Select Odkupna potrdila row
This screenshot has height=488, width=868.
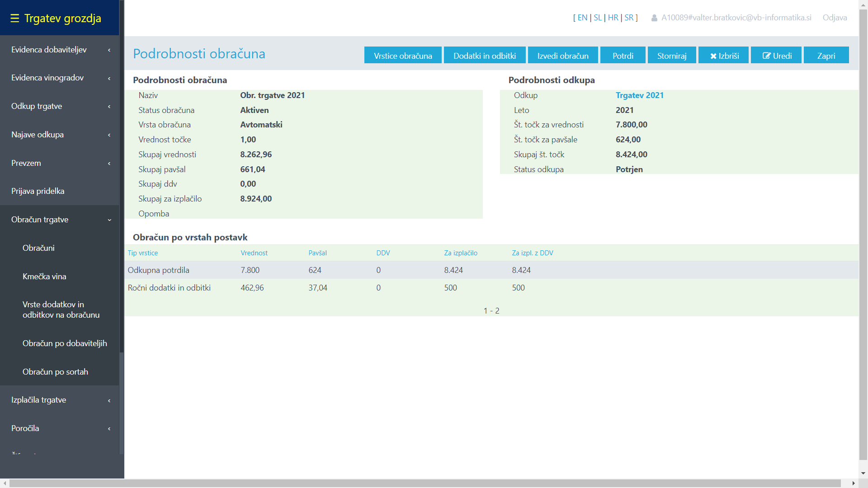[491, 270]
